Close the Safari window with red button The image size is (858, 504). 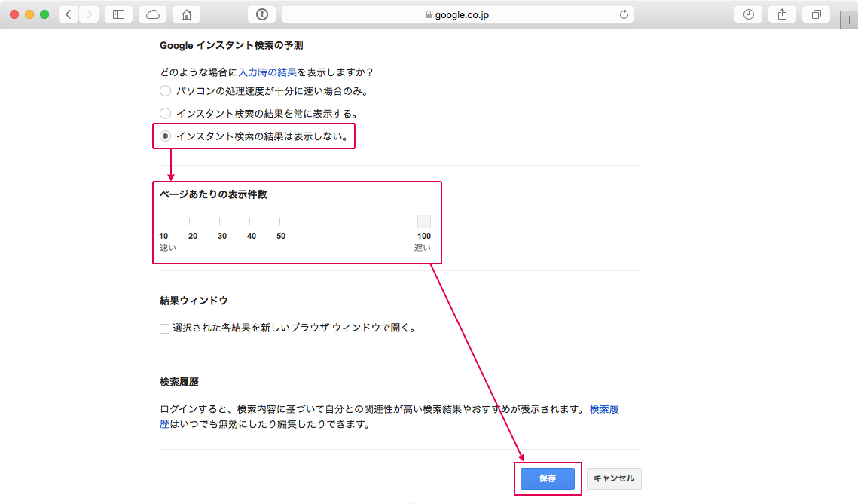pyautogui.click(x=14, y=15)
